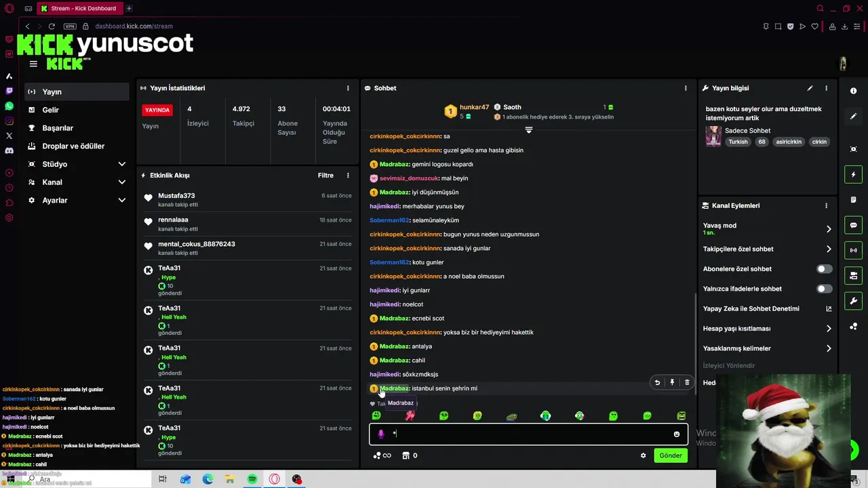Select Gelir in left sidebar
868x488 pixels.
point(77,110)
